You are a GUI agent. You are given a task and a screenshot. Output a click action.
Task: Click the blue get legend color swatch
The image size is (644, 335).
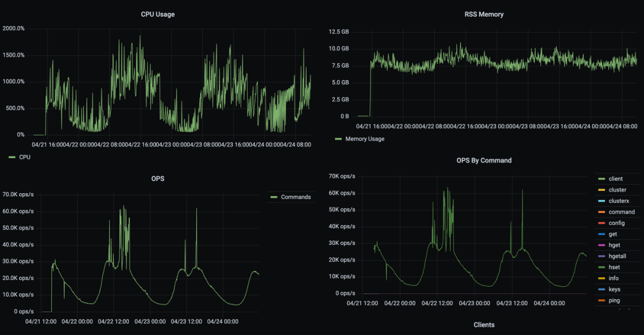point(602,234)
